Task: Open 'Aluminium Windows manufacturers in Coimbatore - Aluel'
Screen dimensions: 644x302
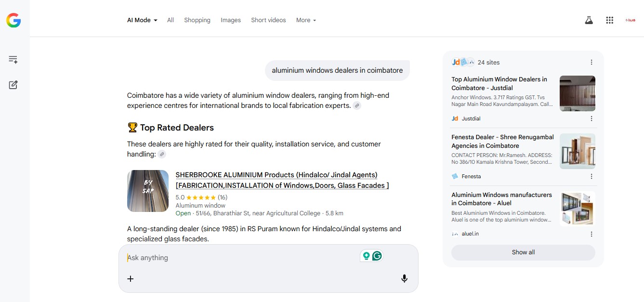Action: [501, 199]
